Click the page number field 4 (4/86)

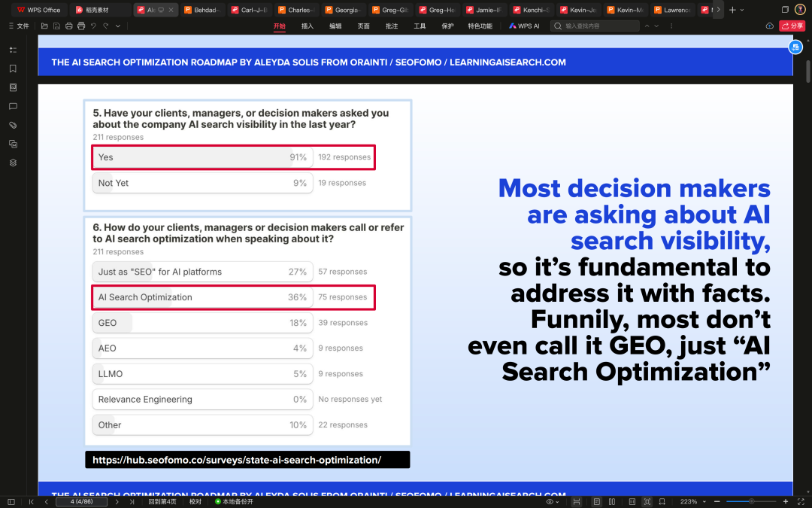point(81,501)
